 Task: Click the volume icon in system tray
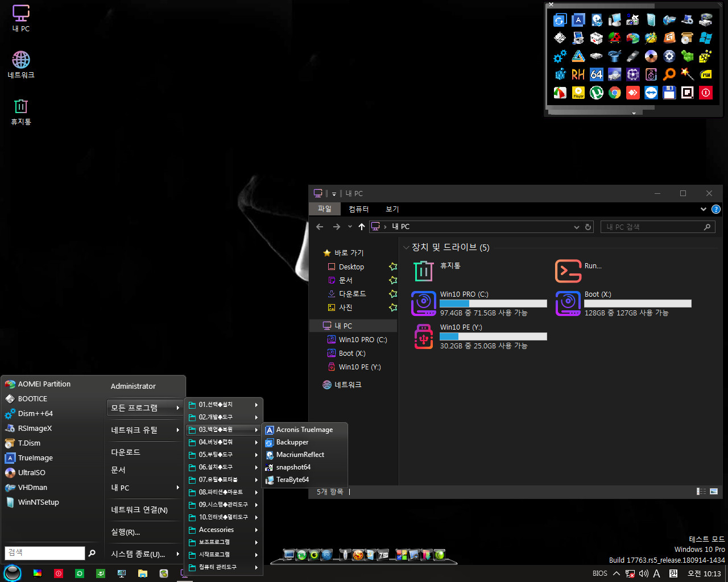coord(643,573)
